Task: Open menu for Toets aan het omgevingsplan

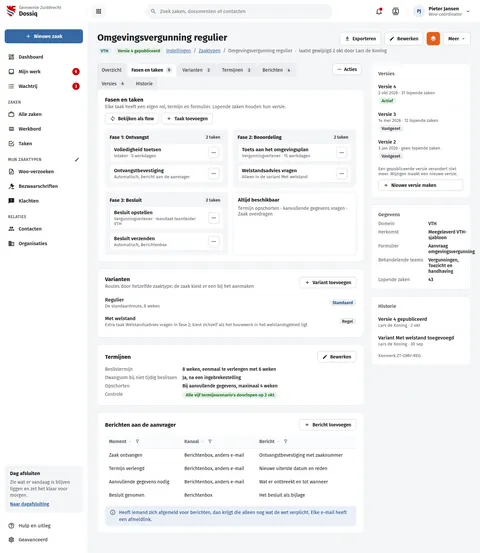Action: (x=341, y=153)
